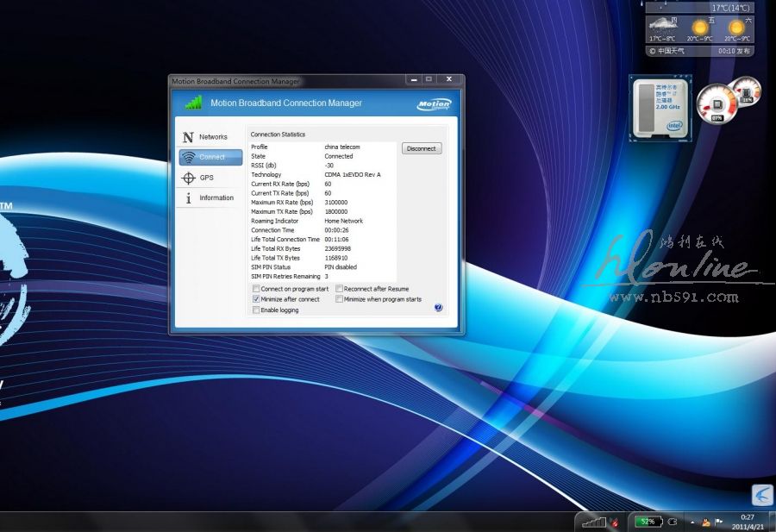Viewport: 776px width, 532px height.
Task: Uncheck Minimize after connect
Action: [256, 299]
